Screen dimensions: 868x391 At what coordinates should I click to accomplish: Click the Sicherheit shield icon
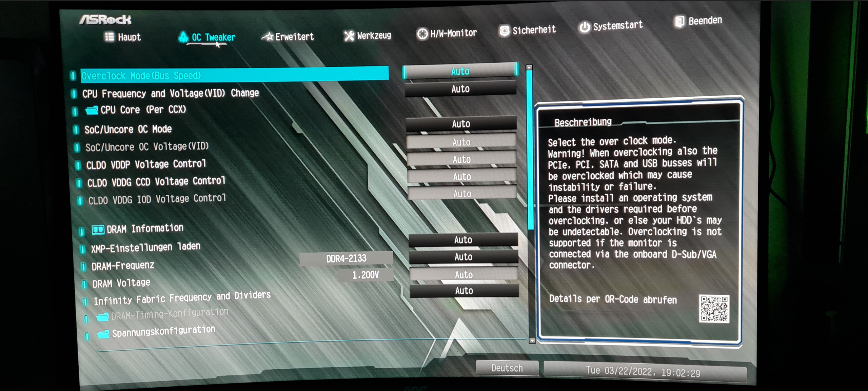pos(504,31)
